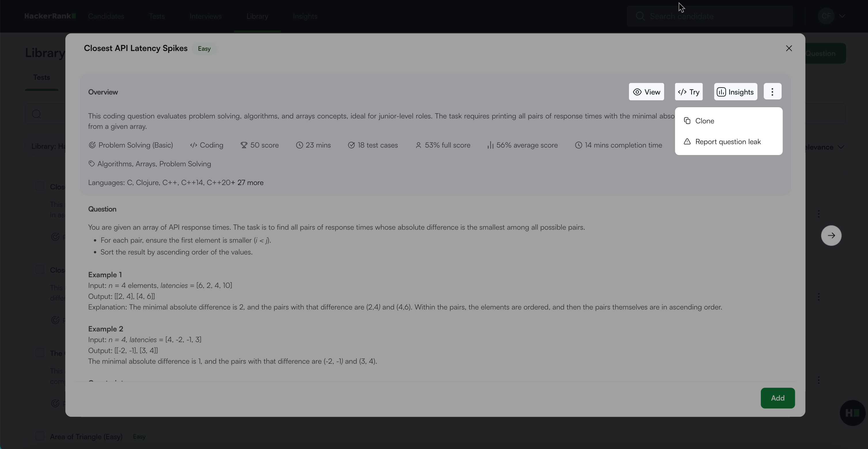Click the search magnifier icon in header
Screen dimensions: 868x449
(x=640, y=16)
